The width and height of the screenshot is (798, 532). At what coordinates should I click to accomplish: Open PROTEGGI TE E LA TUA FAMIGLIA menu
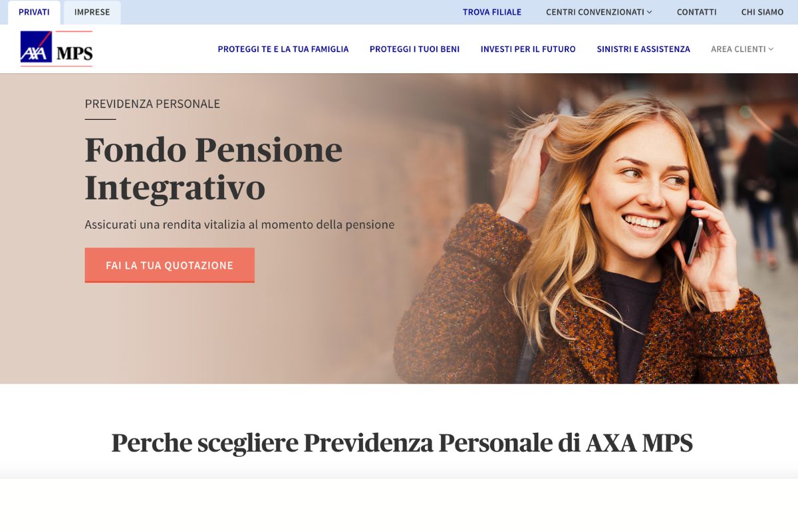(x=283, y=49)
